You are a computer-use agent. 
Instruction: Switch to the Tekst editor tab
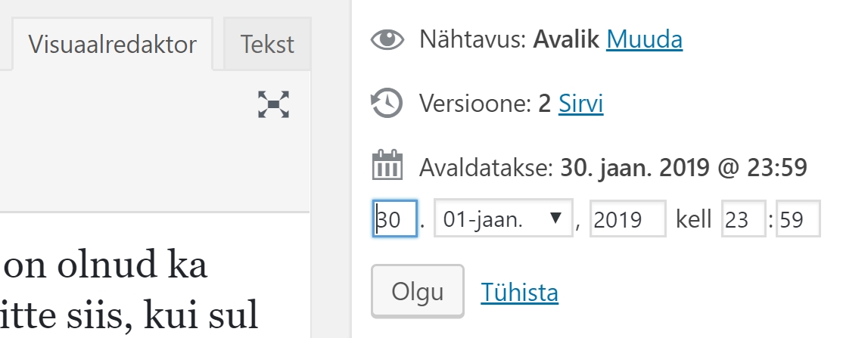(x=267, y=44)
